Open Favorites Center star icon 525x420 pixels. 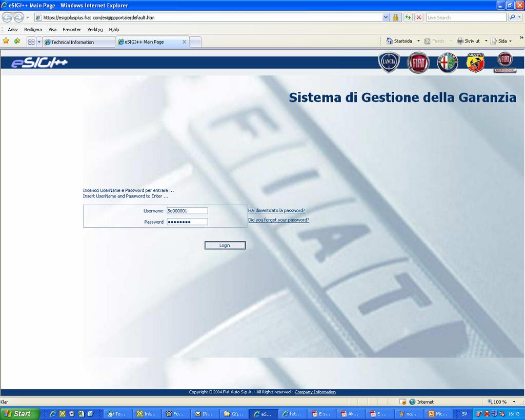6,41
